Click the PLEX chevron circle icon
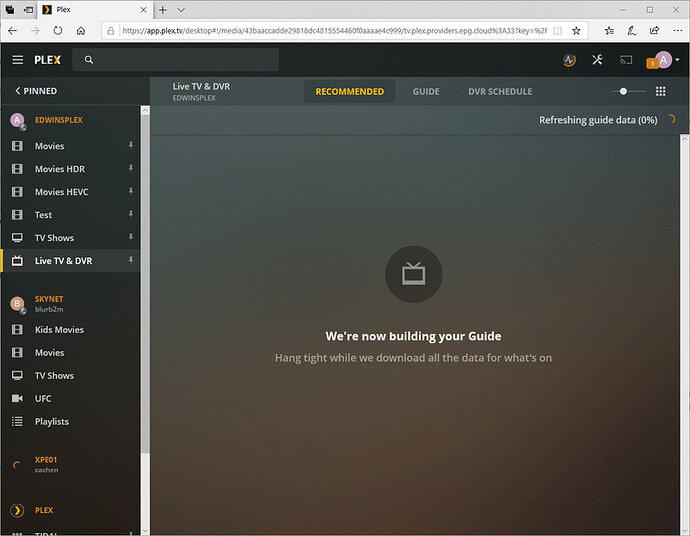Viewport: 690px width, 536px height. point(17,510)
